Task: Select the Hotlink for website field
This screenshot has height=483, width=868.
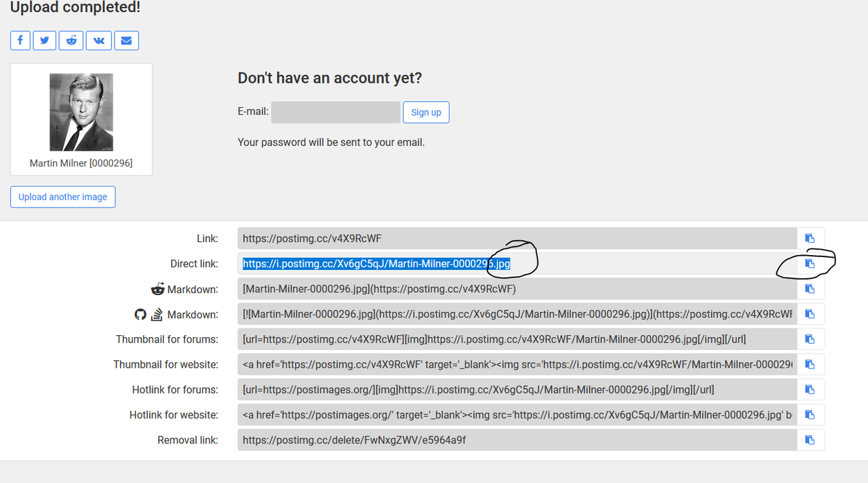Action: 517,414
